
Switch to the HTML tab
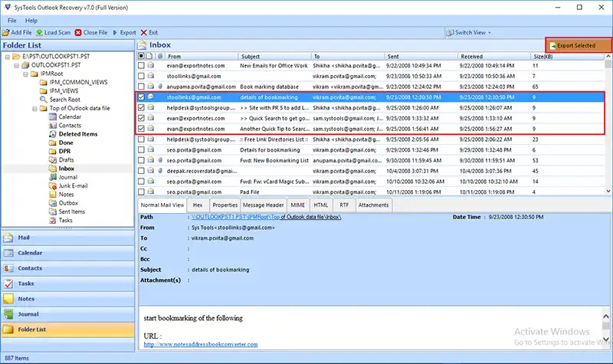321,205
